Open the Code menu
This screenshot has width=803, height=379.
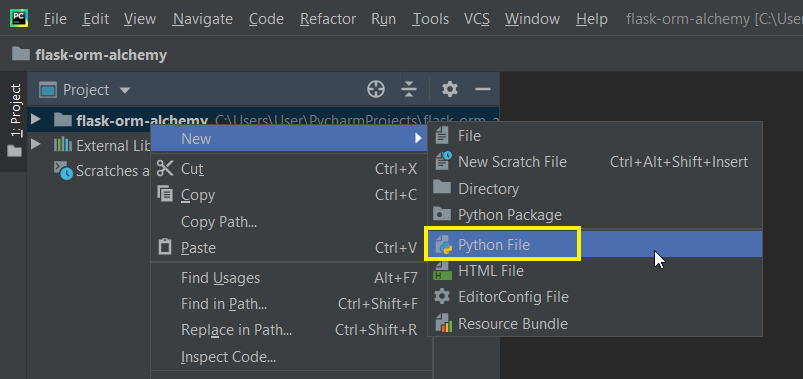[266, 19]
